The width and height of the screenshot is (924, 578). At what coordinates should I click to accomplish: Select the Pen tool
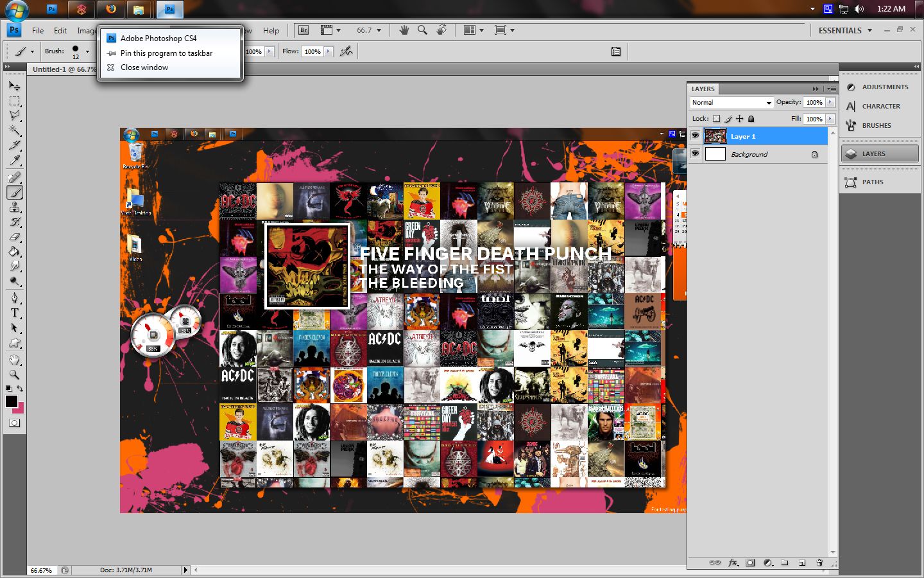point(14,298)
